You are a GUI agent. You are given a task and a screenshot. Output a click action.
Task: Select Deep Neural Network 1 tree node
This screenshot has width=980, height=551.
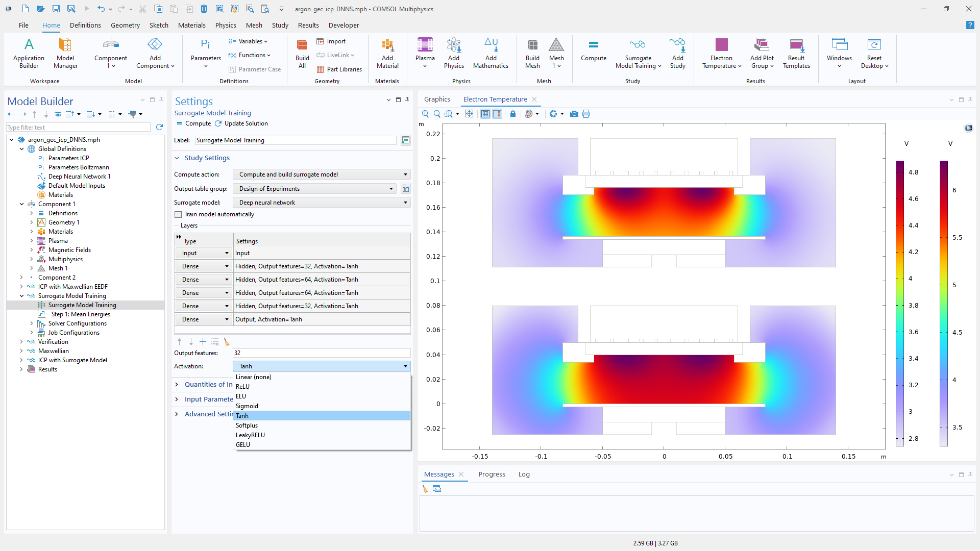pyautogui.click(x=79, y=177)
